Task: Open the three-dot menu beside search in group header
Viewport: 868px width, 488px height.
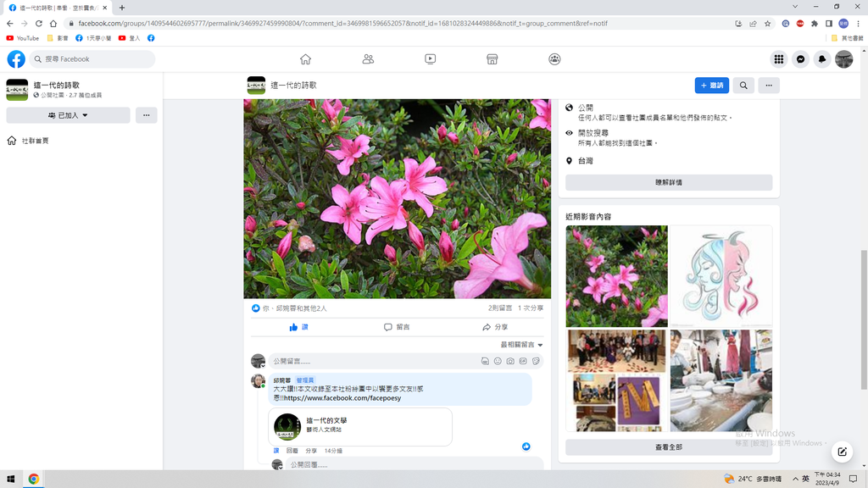Action: click(x=768, y=86)
